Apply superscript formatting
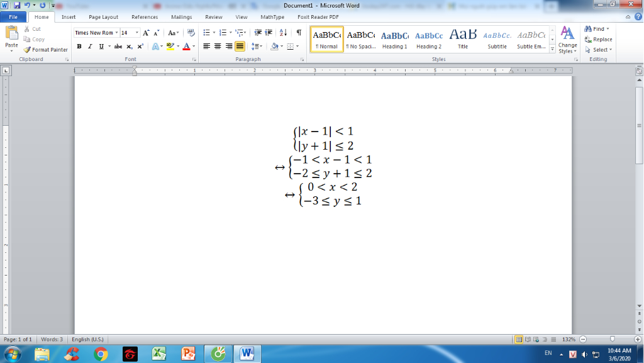644x363 pixels. (140, 47)
